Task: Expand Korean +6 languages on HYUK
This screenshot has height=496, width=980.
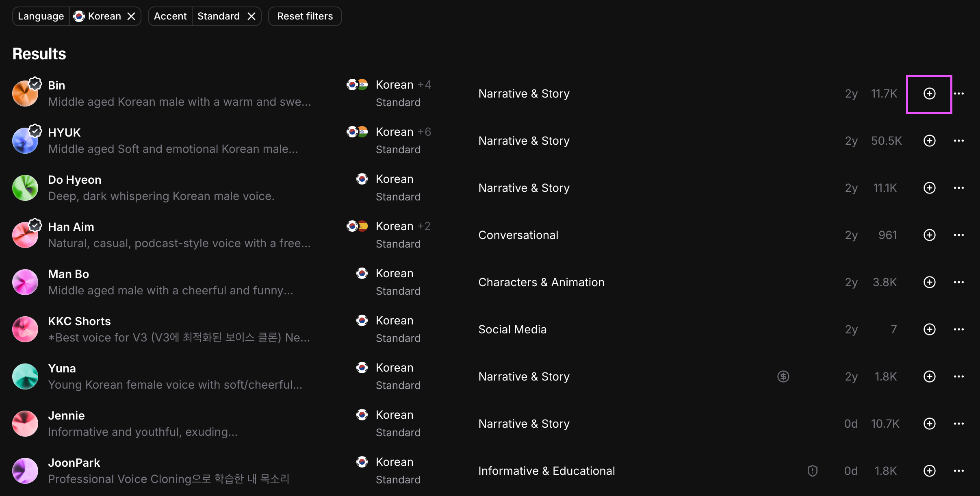Action: click(x=424, y=132)
